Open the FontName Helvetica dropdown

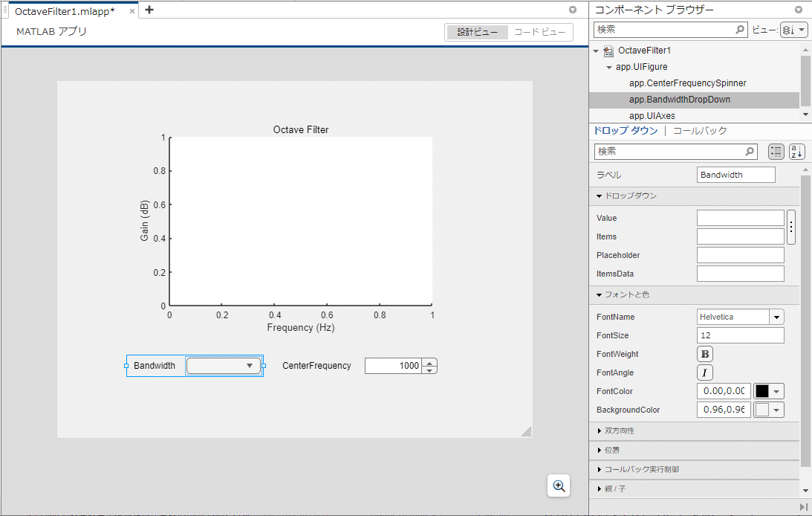776,317
